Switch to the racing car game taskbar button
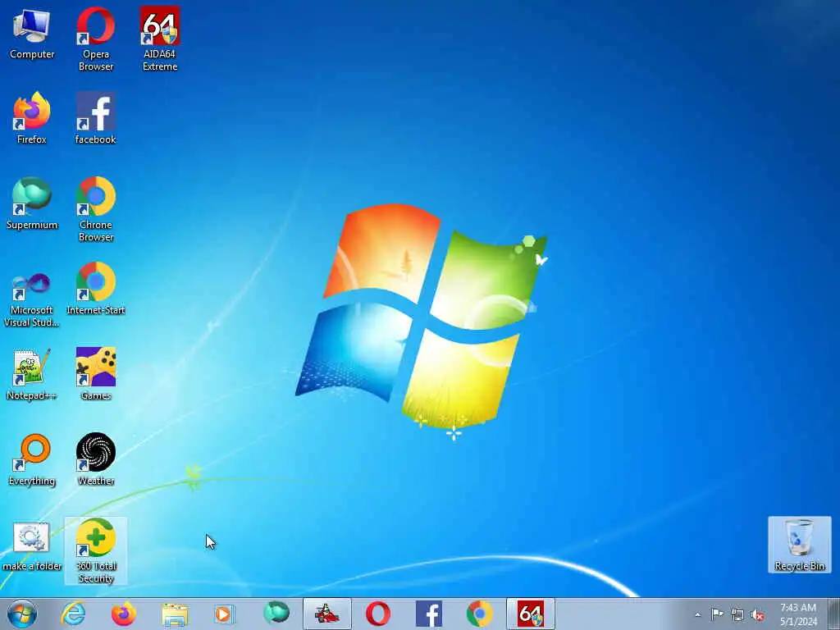 click(326, 614)
